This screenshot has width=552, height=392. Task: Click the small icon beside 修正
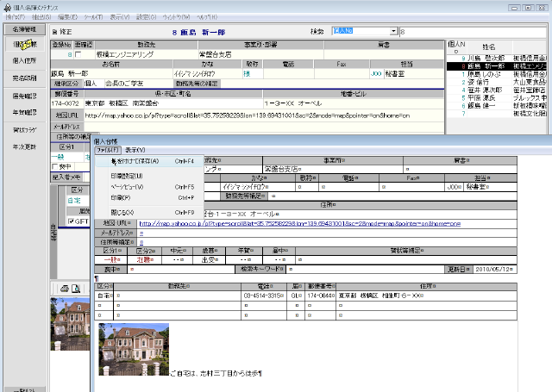[54, 32]
